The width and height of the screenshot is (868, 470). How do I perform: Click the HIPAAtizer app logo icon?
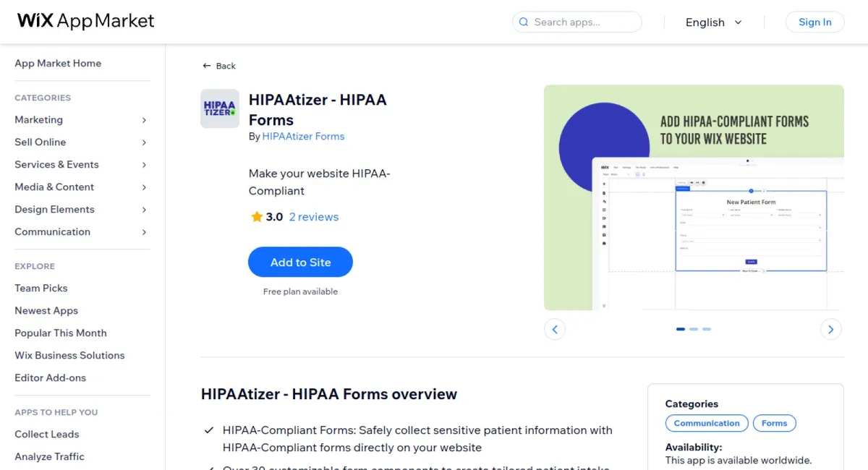click(x=220, y=108)
